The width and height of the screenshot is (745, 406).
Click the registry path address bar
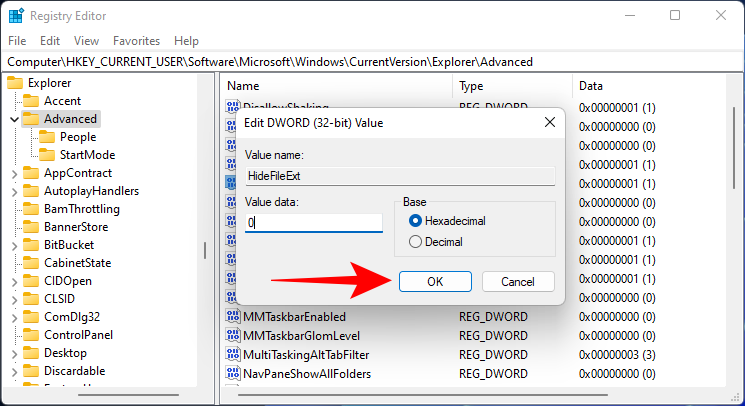click(x=372, y=62)
